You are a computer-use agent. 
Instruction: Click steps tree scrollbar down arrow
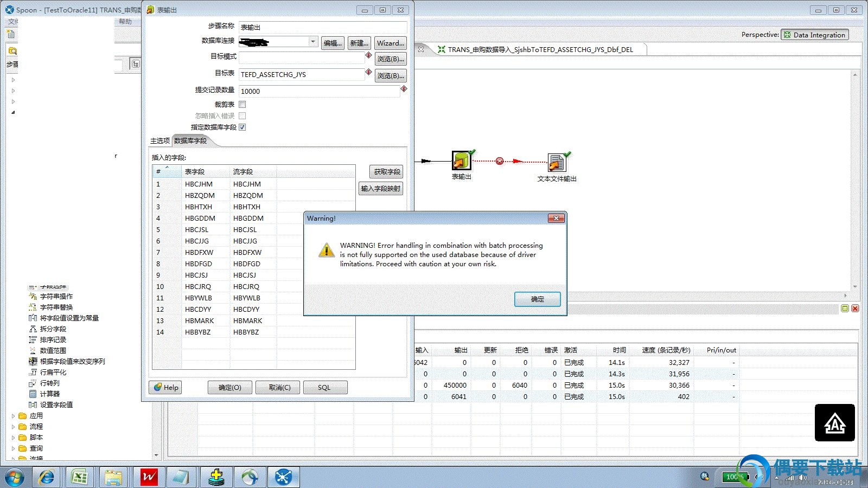pyautogui.click(x=156, y=455)
